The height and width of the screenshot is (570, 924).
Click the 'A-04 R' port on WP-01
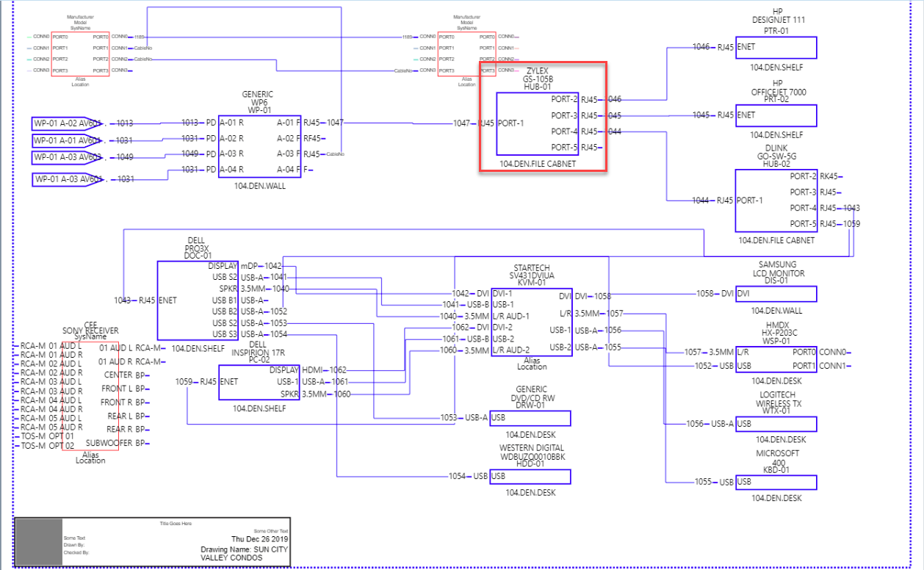(231, 170)
